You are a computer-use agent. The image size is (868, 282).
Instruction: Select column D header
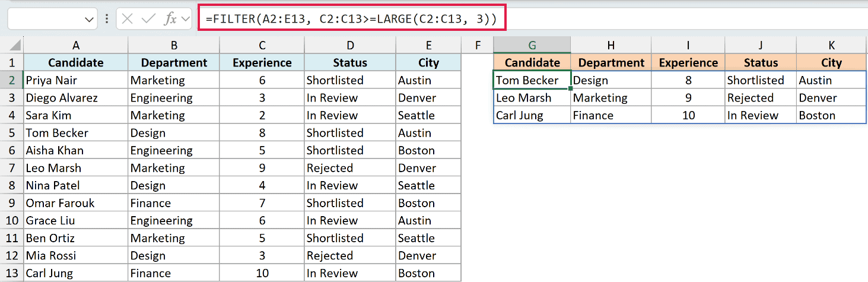click(x=350, y=45)
